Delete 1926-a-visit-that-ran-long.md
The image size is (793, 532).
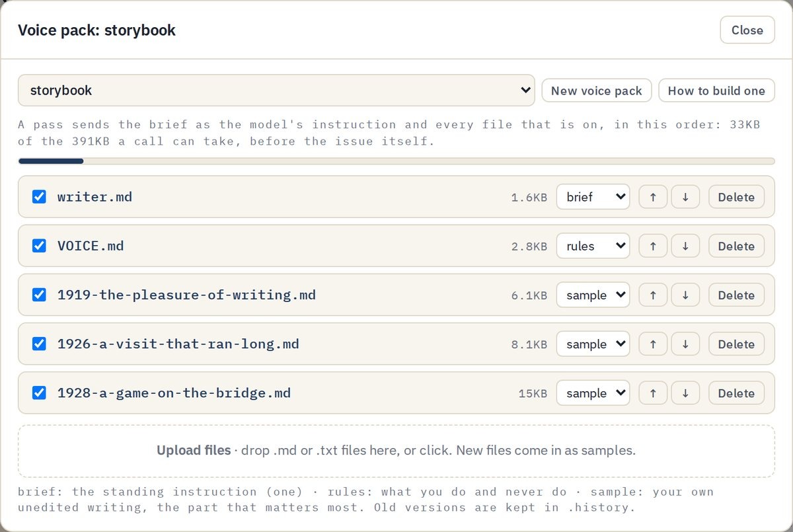pyautogui.click(x=736, y=344)
